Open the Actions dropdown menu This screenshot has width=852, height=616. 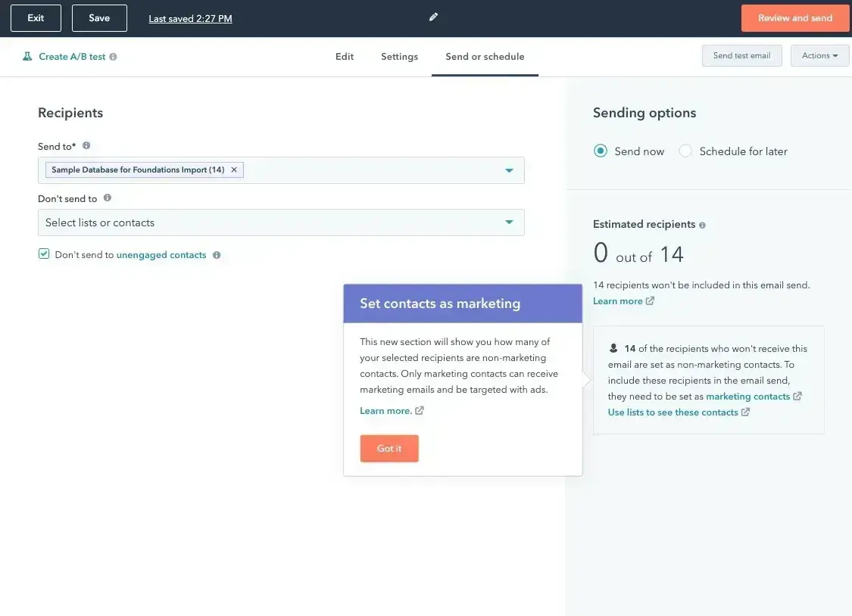coord(819,54)
